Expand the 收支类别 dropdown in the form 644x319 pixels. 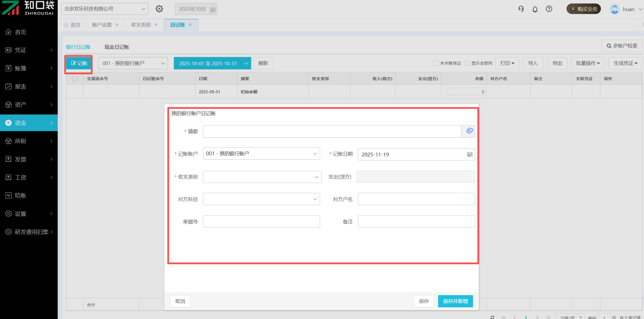tap(262, 177)
